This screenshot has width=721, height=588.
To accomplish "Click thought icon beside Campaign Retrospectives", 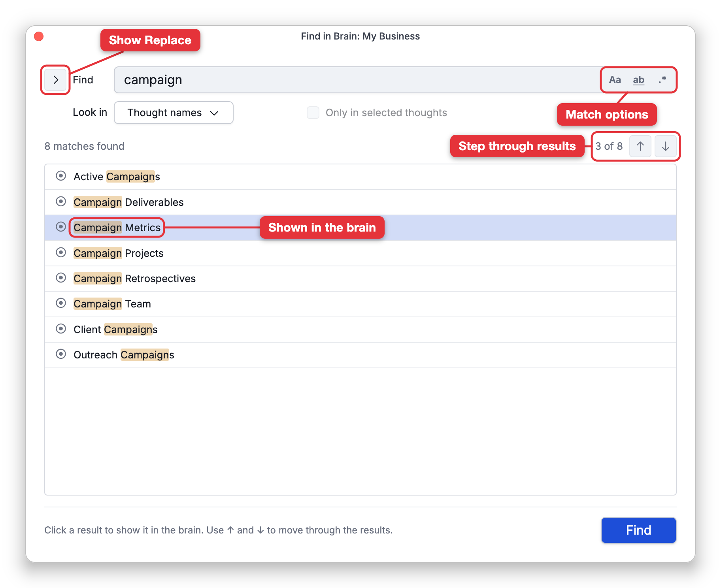I will coord(61,278).
